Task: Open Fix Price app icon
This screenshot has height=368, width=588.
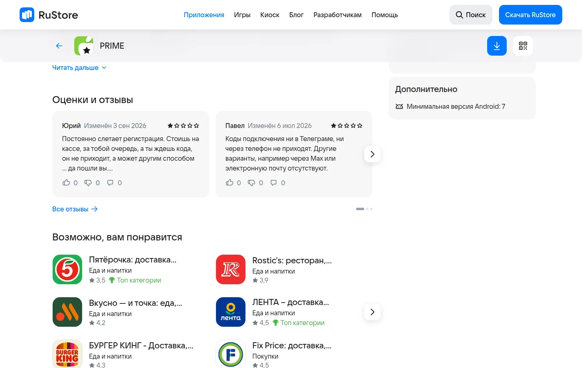Action: tap(231, 354)
